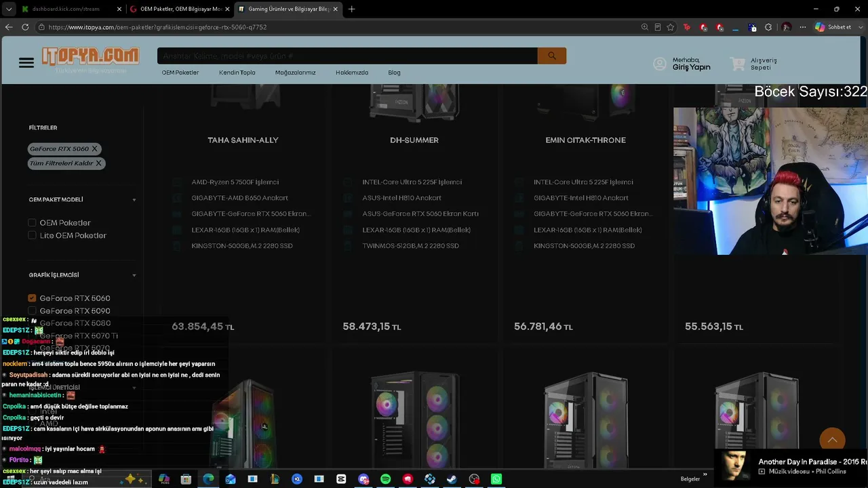This screenshot has width=868, height=488.
Task: Click the AMD-Ryzen 5 7500F İşlemci spec
Action: [235, 182]
